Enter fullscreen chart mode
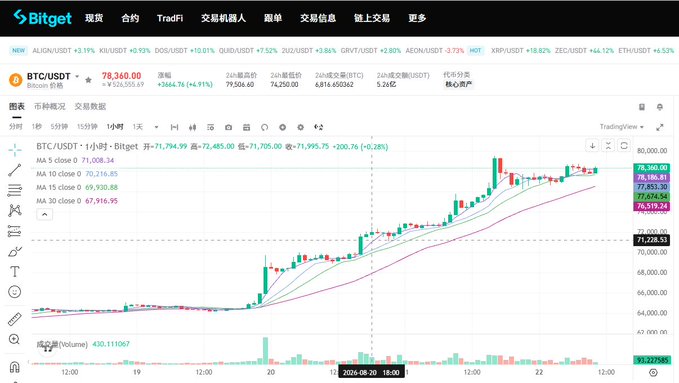 660,127
